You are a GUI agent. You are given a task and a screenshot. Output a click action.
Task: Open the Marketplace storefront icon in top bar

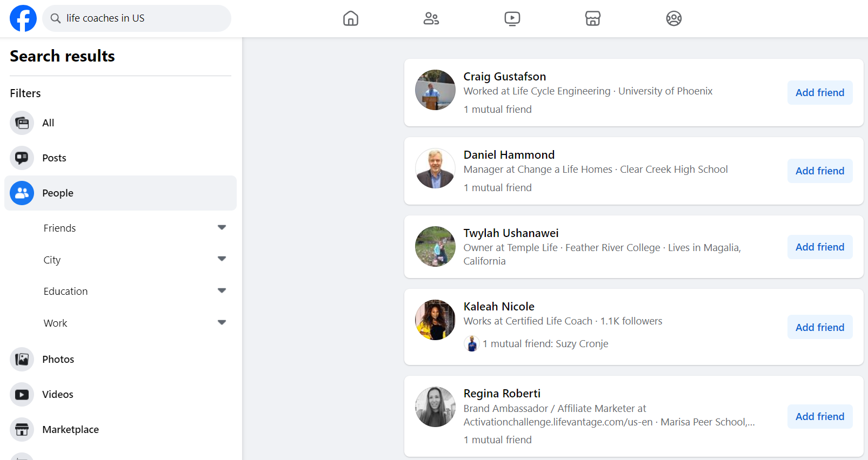point(593,18)
